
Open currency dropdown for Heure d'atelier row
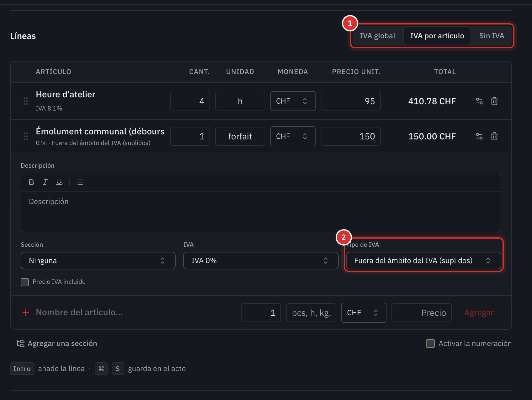293,101
